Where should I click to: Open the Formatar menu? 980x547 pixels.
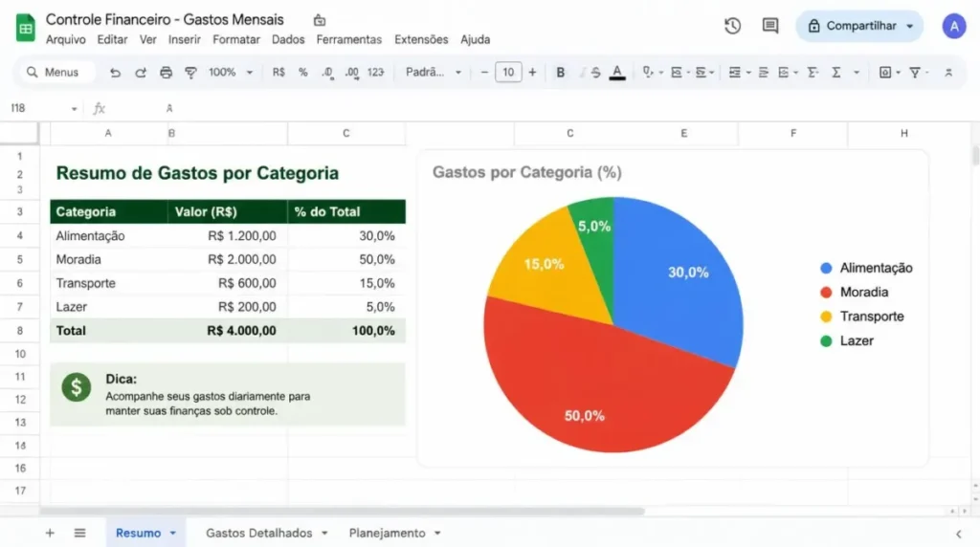(236, 39)
